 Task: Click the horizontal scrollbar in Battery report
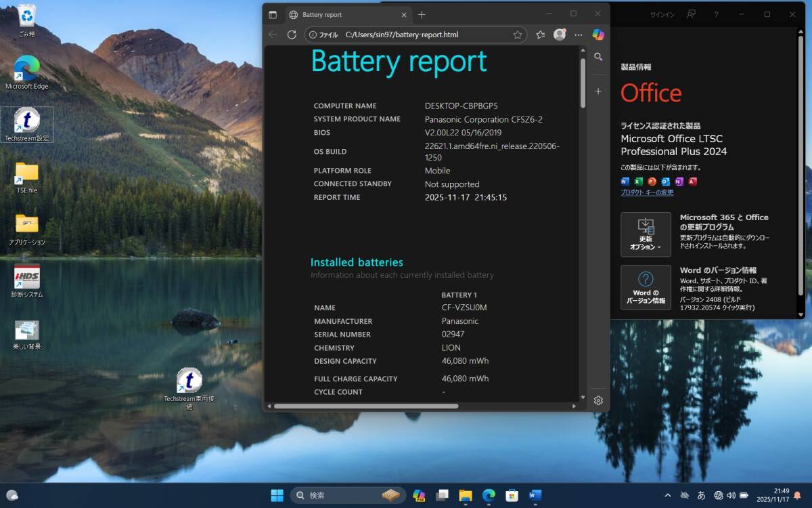click(x=365, y=406)
